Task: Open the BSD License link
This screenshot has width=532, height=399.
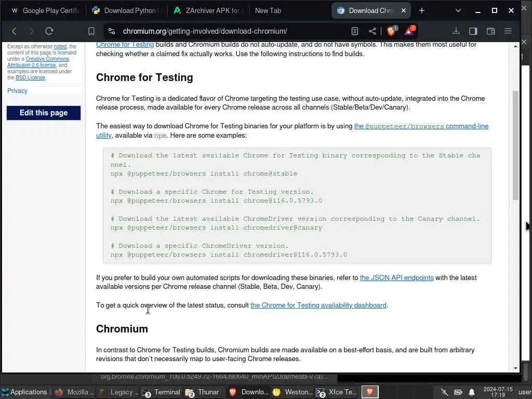Action: (30, 78)
